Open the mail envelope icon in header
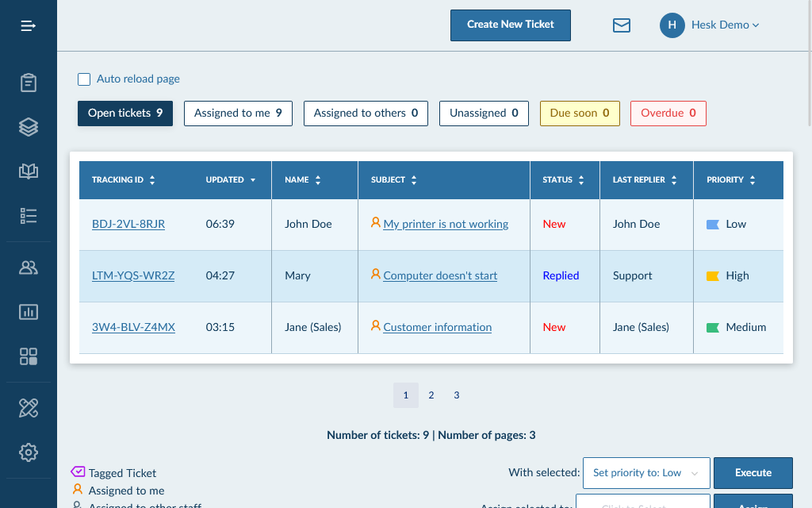Viewport: 812px width, 508px height. click(x=622, y=25)
